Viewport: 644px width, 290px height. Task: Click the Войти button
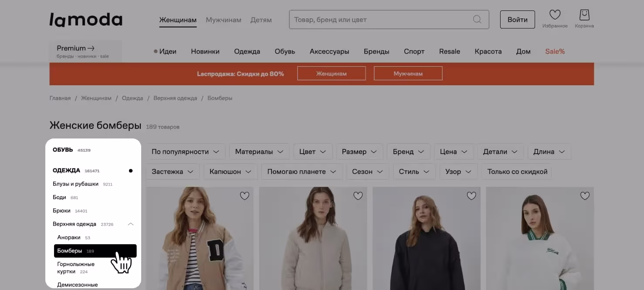[517, 20]
